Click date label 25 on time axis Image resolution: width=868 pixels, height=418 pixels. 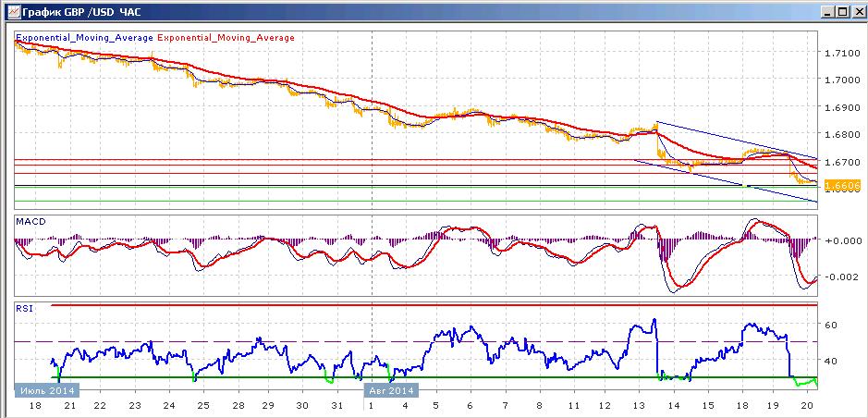click(202, 405)
